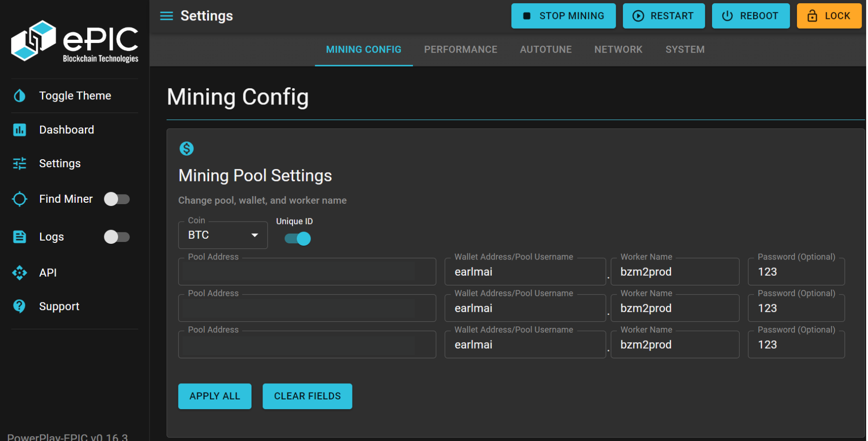Click the ePIC Blockchain Technologies logo

point(75,41)
